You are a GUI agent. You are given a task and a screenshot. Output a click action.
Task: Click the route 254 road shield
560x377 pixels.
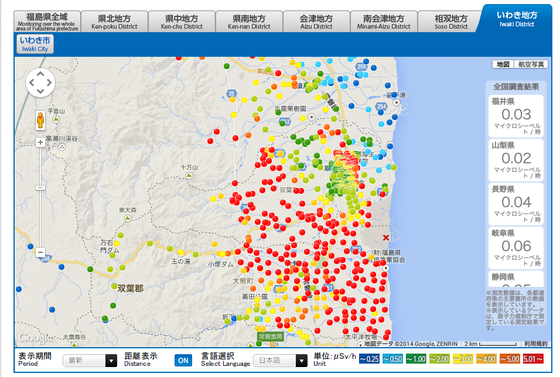(381, 106)
